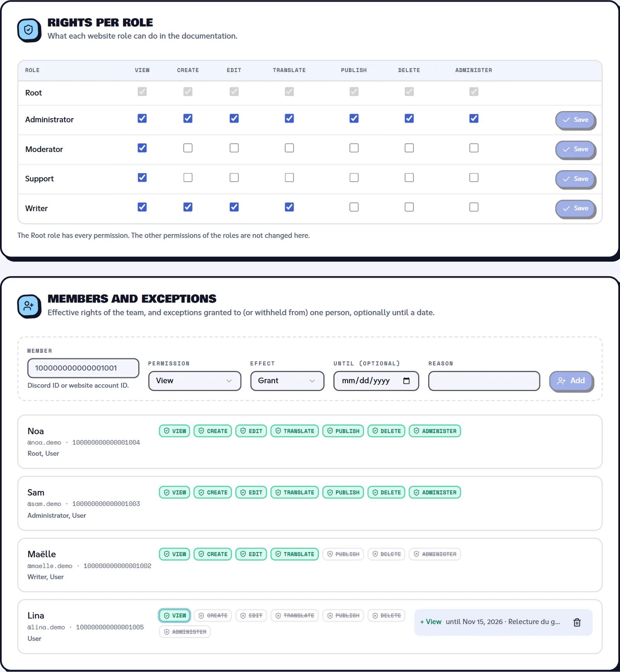Viewport: 620px width, 672px height.
Task: Open the Permission dropdown showing View
Action: [x=195, y=381]
